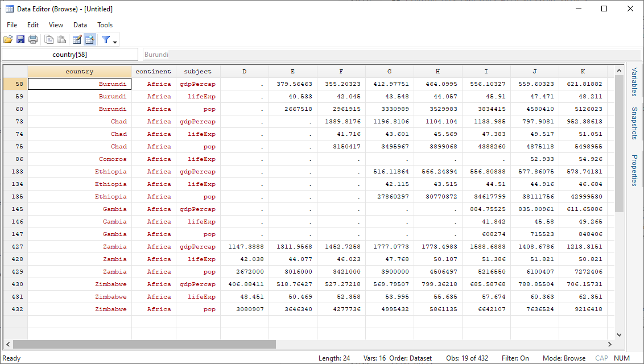Open the Edit menu
The height and width of the screenshot is (364, 644).
[33, 25]
